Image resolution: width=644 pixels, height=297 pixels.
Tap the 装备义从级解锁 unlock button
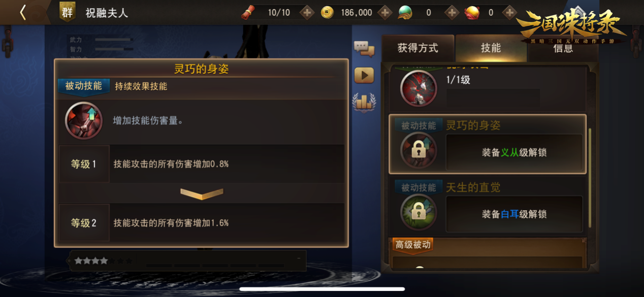pos(514,152)
